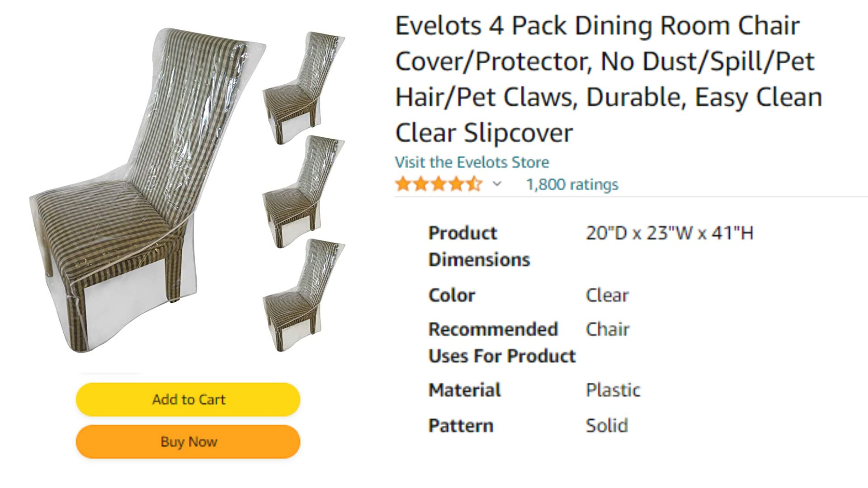
Task: Click the Clear color value
Action: [x=607, y=295]
